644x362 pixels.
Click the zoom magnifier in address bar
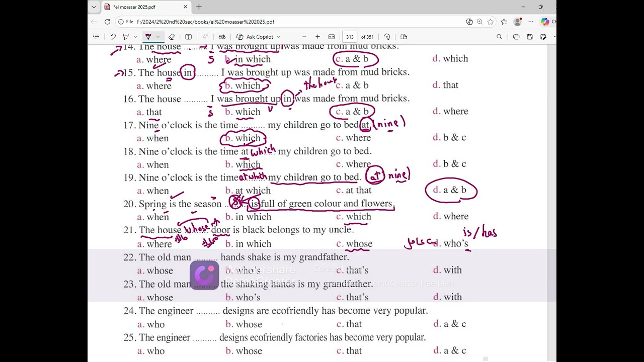click(480, 22)
